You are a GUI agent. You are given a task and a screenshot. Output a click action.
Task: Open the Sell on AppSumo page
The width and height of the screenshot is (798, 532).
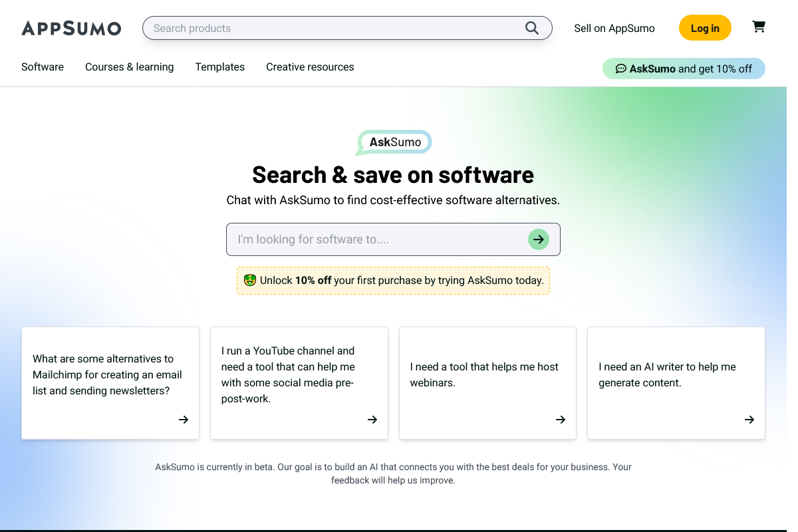[614, 28]
